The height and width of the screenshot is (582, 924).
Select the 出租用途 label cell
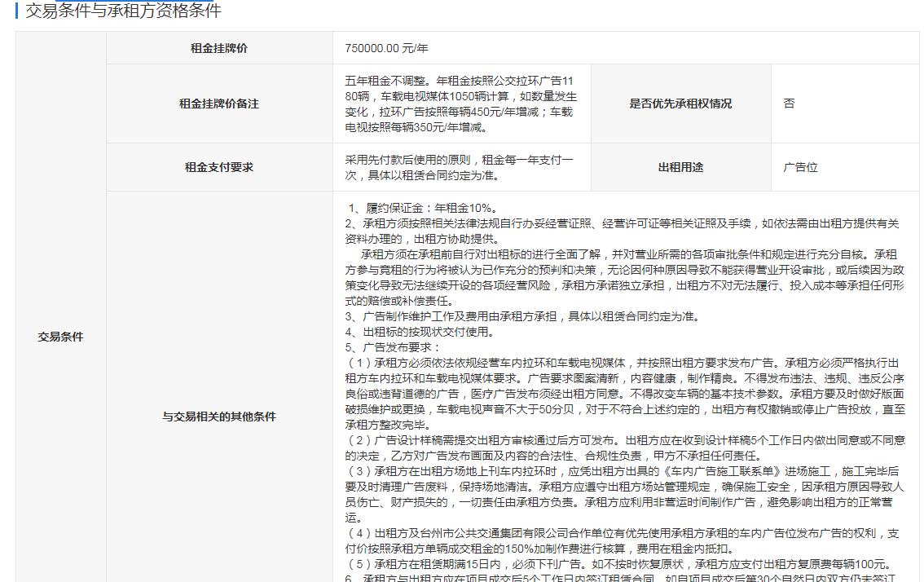(x=680, y=167)
